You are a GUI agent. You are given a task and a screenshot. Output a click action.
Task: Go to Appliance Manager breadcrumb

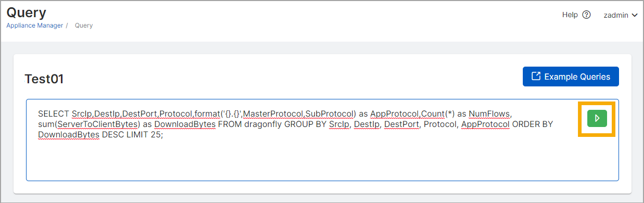[35, 25]
